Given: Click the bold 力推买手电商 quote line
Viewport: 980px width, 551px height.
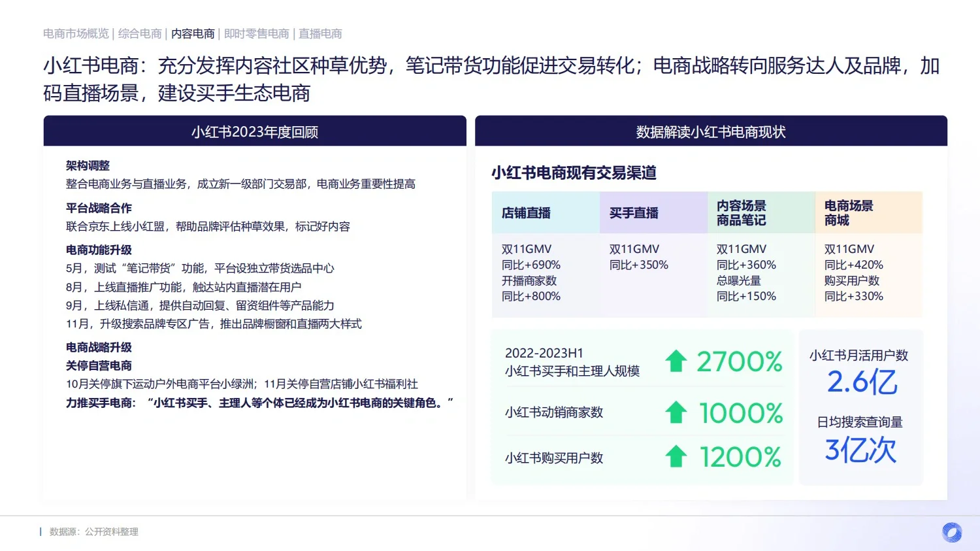Looking at the screenshot, I should click(259, 403).
